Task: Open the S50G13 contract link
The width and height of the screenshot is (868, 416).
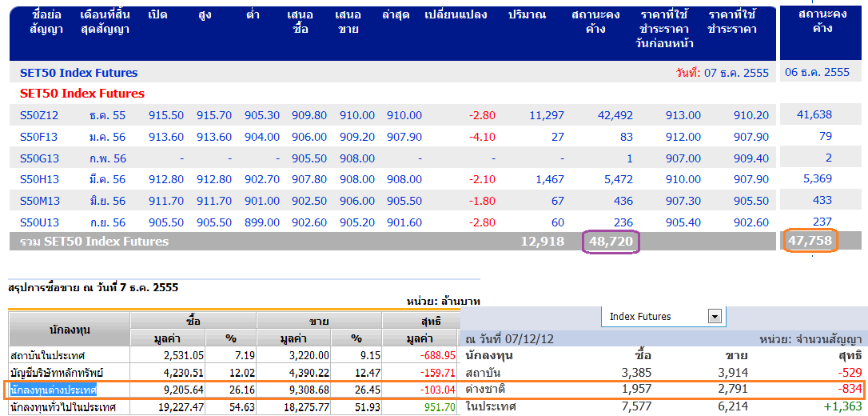Action: 39,158
